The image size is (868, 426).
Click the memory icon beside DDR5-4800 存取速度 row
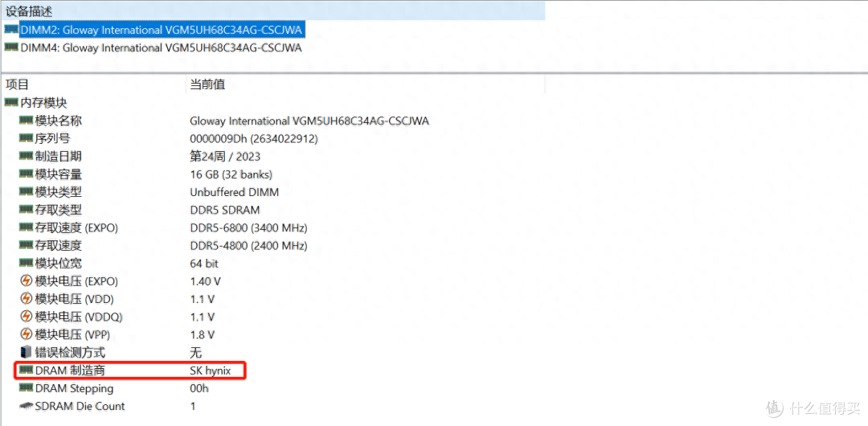click(26, 245)
